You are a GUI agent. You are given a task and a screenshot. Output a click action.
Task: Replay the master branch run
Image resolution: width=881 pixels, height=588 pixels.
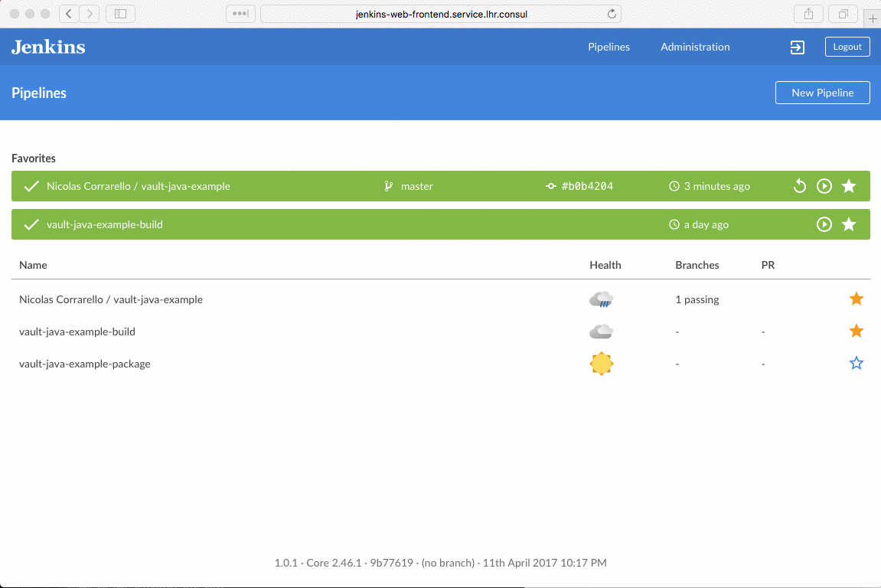point(800,186)
